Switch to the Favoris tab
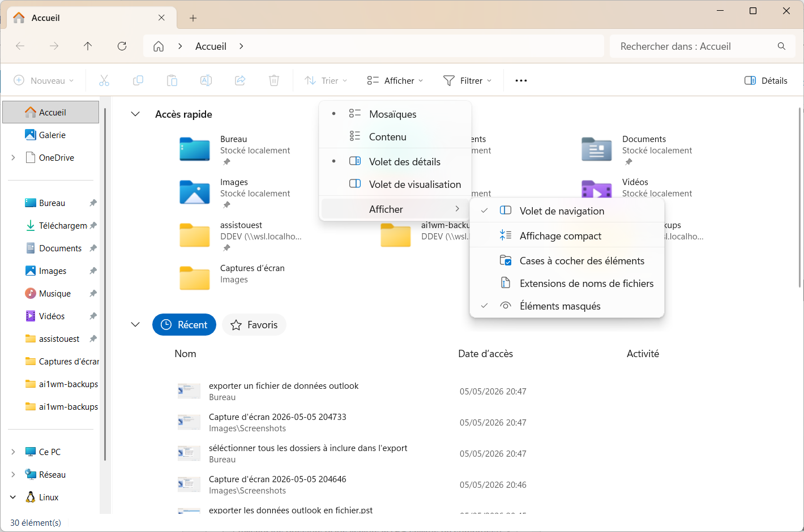Screen dimensions: 804x532 coord(254,324)
